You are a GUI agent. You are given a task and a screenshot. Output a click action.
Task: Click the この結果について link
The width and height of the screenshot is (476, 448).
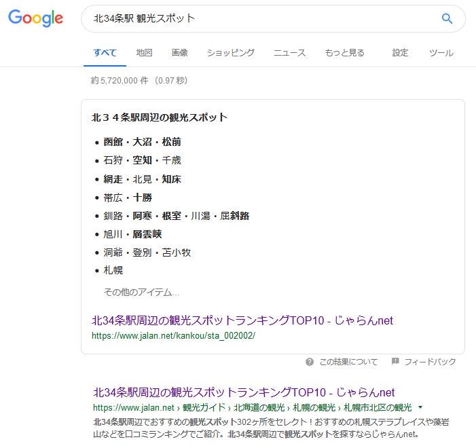click(x=348, y=362)
